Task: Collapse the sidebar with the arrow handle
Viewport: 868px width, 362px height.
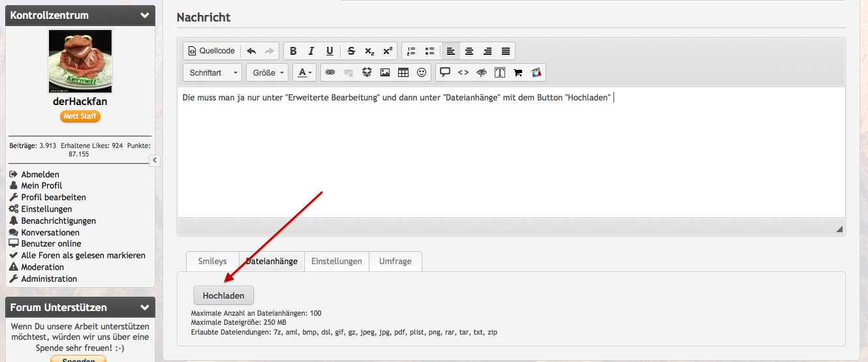Action: click(155, 160)
